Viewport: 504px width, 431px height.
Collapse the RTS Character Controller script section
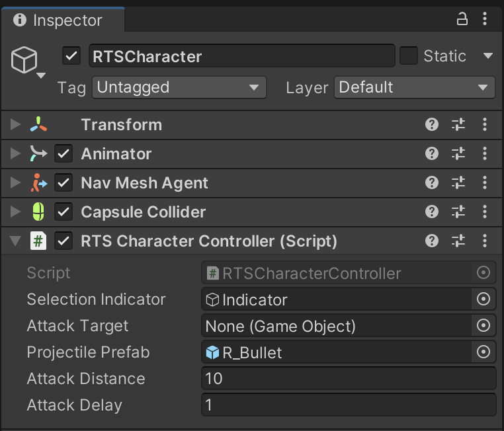pyautogui.click(x=16, y=241)
